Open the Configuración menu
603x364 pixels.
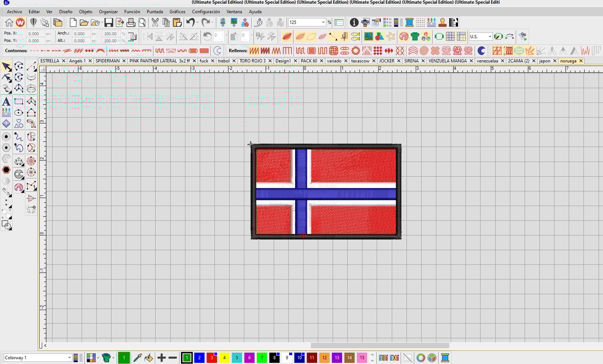click(x=206, y=12)
